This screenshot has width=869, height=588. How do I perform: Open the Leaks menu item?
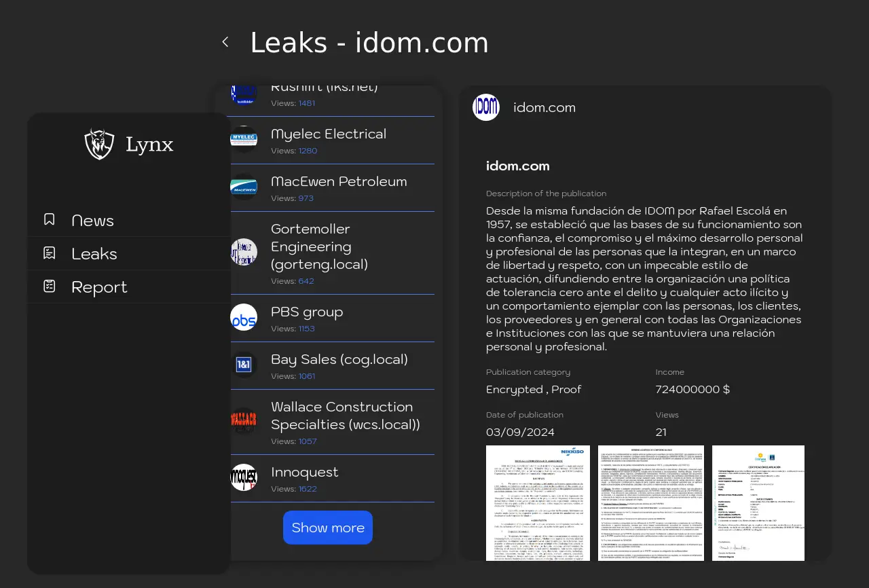tap(94, 253)
